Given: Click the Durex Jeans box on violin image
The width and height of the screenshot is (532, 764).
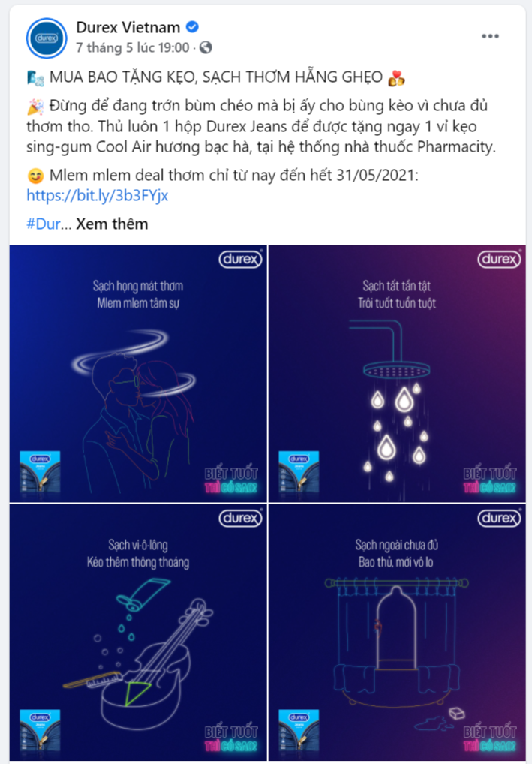Looking at the screenshot, I should [40, 730].
